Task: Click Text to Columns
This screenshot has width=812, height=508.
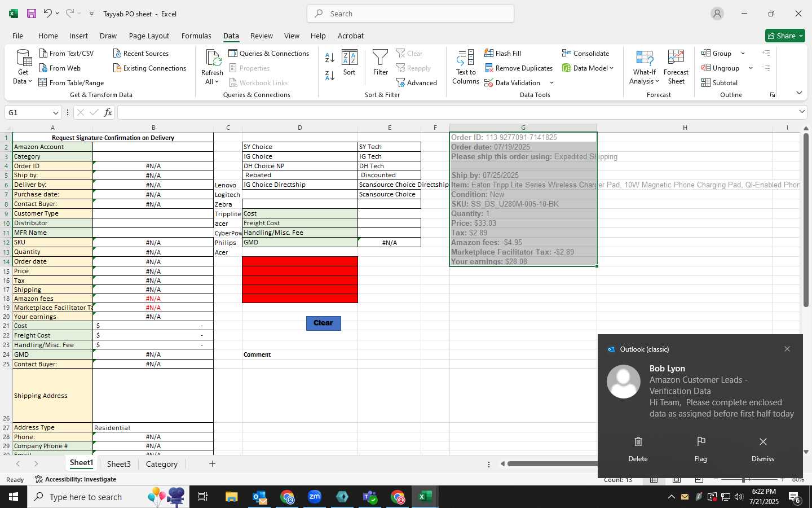Action: click(466, 67)
